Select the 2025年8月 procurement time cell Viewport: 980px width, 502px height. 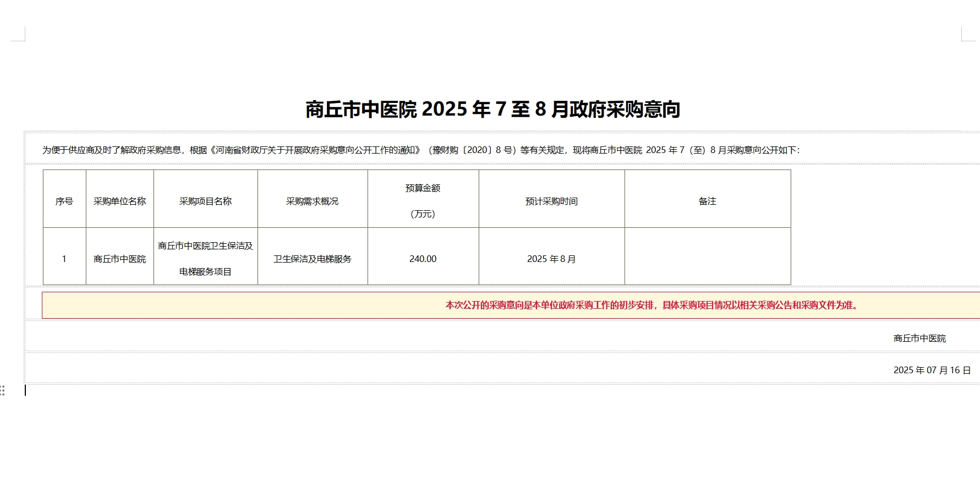pos(551,259)
